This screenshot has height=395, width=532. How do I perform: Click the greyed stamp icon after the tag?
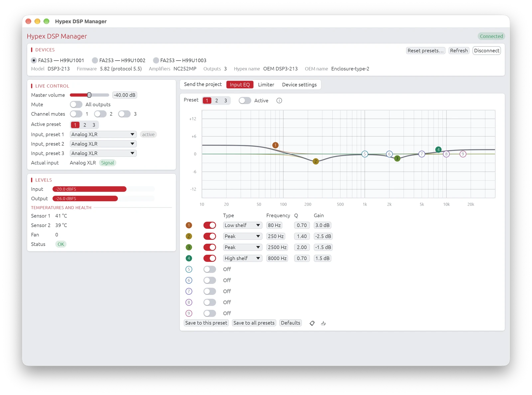323,323
